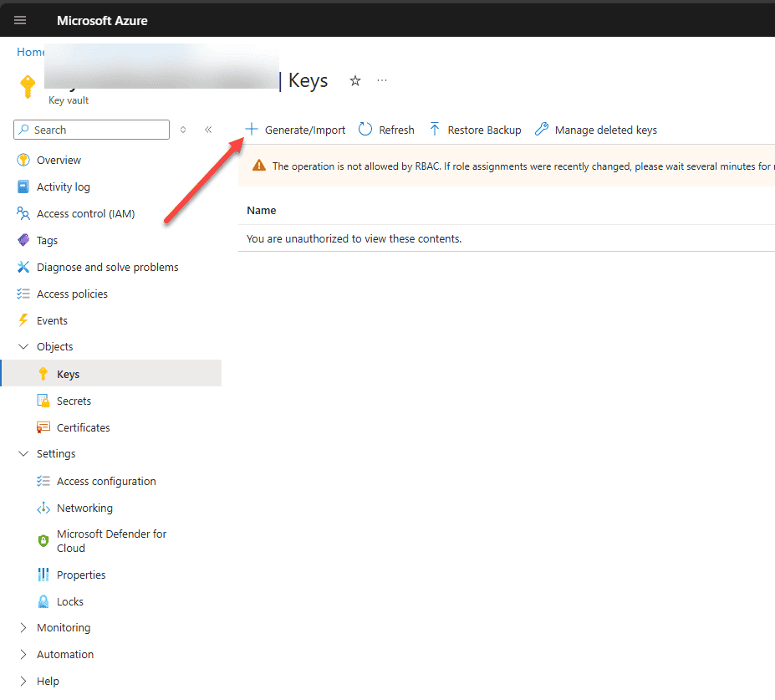This screenshot has width=775, height=700.
Task: Click the Refresh circular arrow icon
Action: 365,130
